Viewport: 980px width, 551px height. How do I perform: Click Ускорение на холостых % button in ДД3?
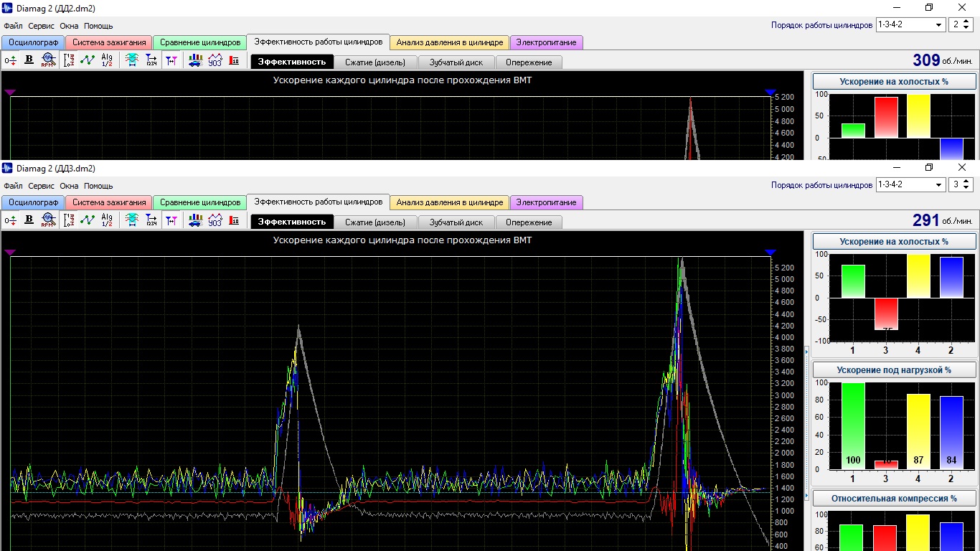894,242
